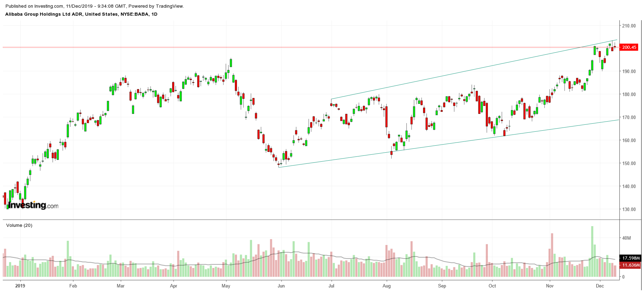Click the 11.636M volume value label
This screenshot has width=644, height=292.
631,265
